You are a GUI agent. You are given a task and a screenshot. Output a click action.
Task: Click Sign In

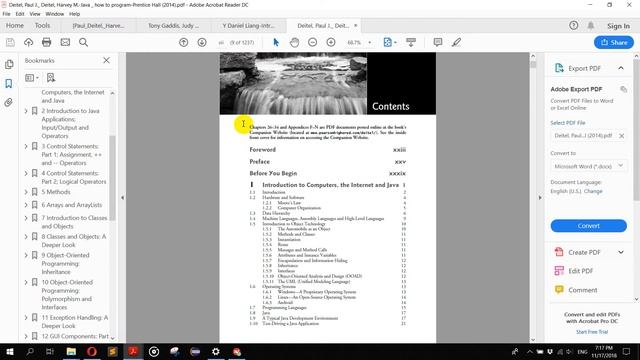pyautogui.click(x=618, y=26)
